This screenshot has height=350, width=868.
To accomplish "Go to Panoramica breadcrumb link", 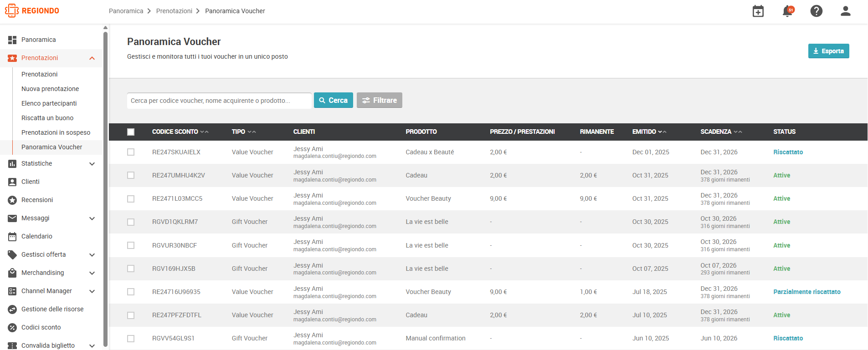I will pyautogui.click(x=126, y=11).
